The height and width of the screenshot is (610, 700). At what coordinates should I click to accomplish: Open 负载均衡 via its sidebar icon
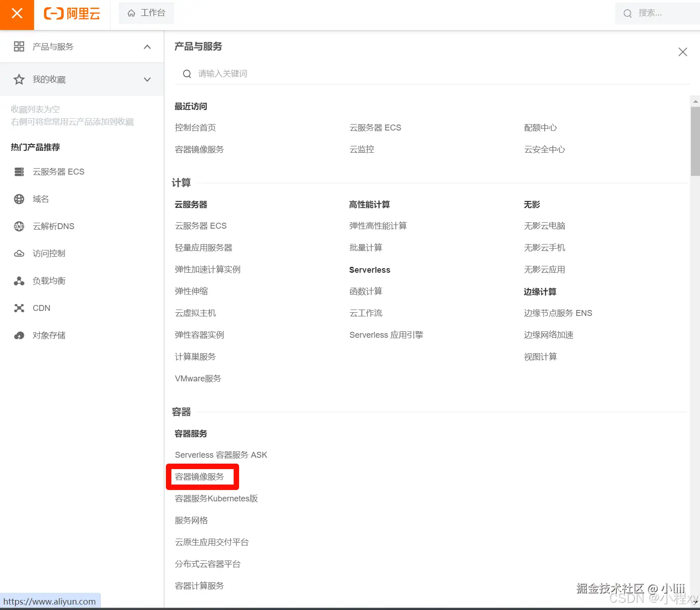19,280
